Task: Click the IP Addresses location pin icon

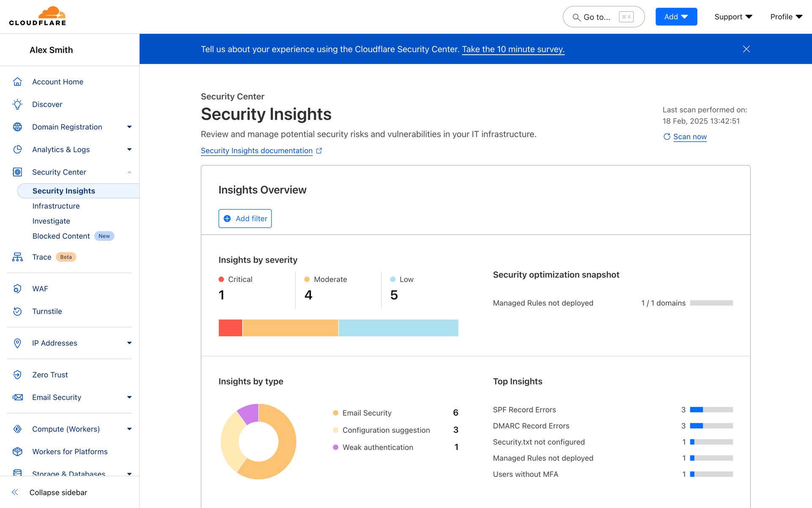Action: pyautogui.click(x=17, y=343)
